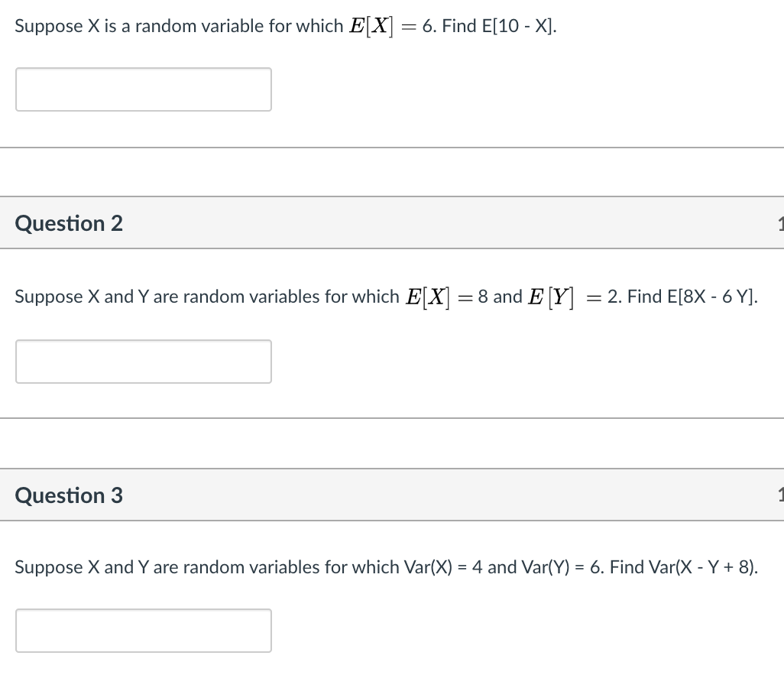Click the E[X] formula in the first question
Viewport: 784px width, 688px height.
tap(371, 26)
